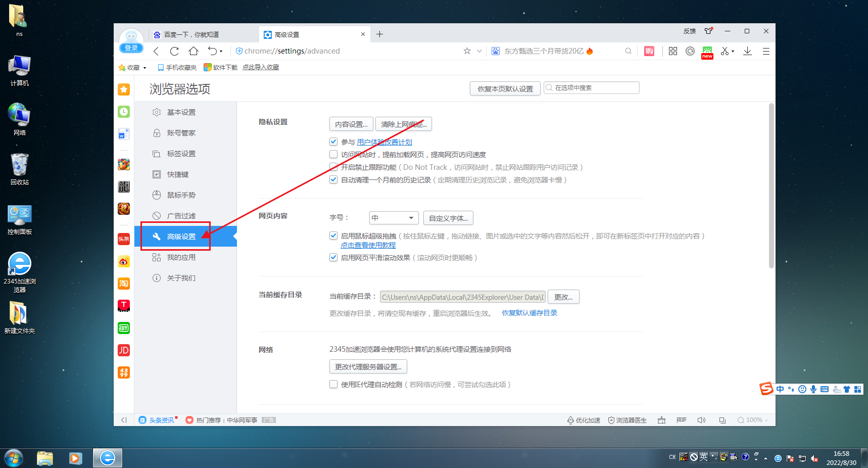
Task: Open the orange 4399 games icon in the sidebar
Action: pos(124,372)
